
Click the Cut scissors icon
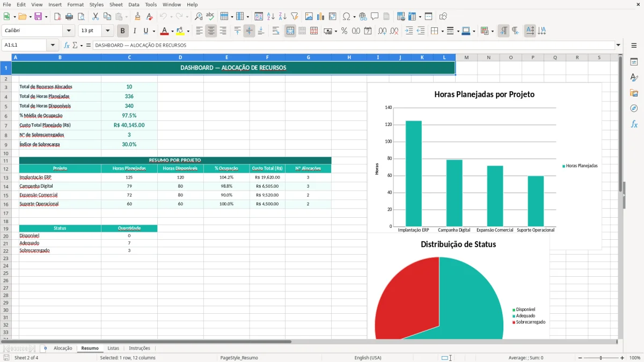point(96,17)
